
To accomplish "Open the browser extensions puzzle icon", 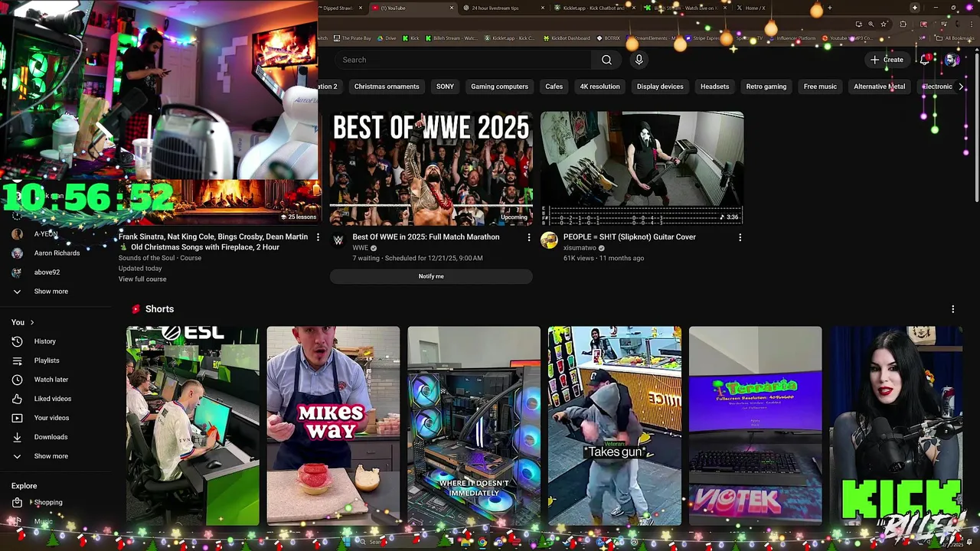I will tap(903, 24).
